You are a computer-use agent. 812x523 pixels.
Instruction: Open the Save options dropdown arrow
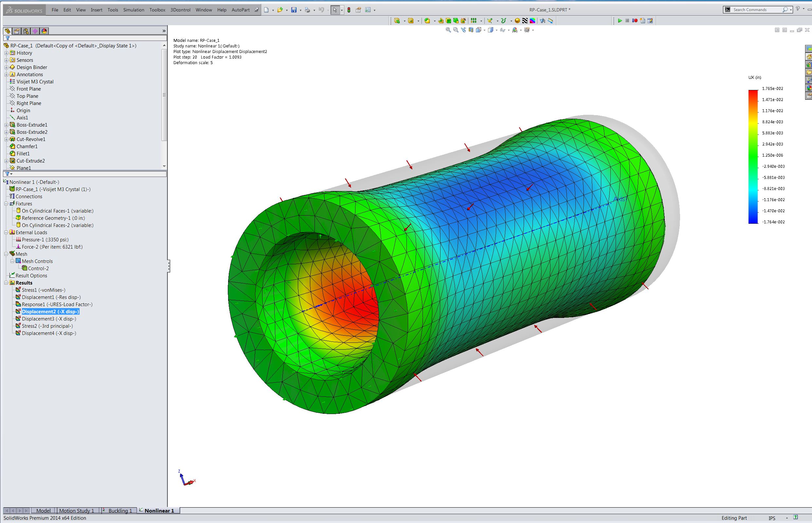(x=300, y=10)
